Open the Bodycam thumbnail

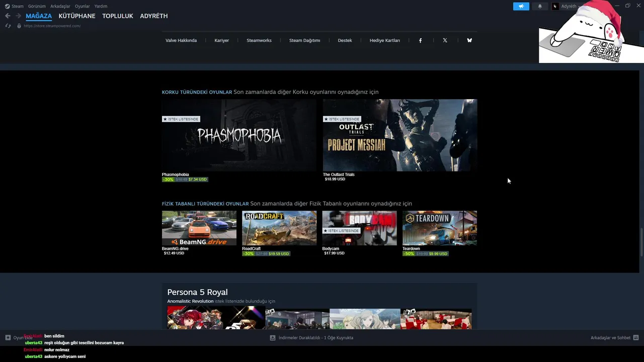[x=359, y=228]
